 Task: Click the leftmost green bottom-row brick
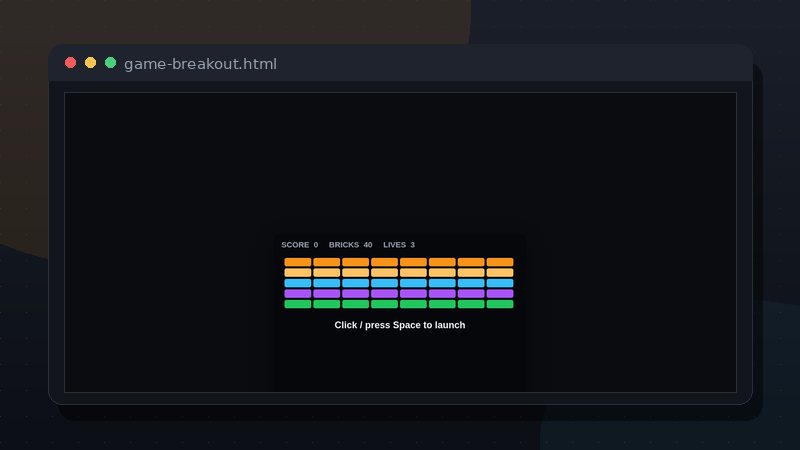(297, 304)
